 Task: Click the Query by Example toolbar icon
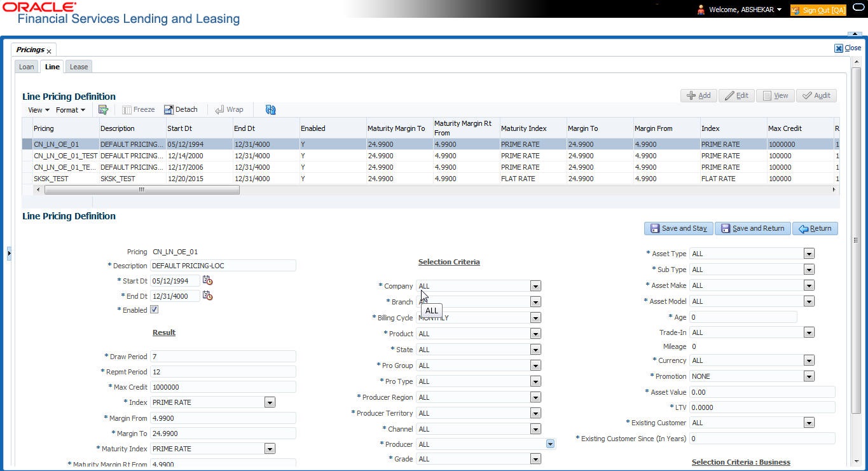103,110
